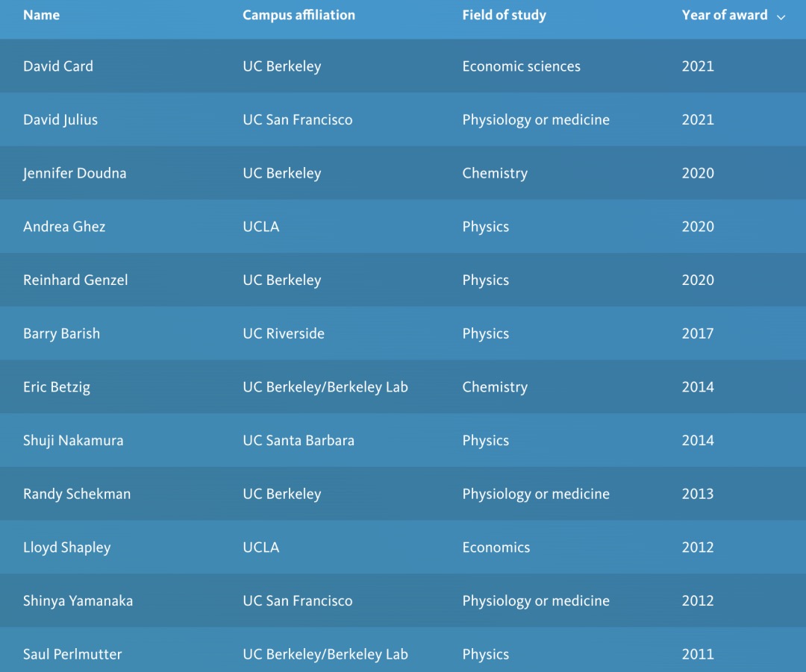Click the 2017 year of award cell
This screenshot has height=672, width=806.
coord(698,333)
